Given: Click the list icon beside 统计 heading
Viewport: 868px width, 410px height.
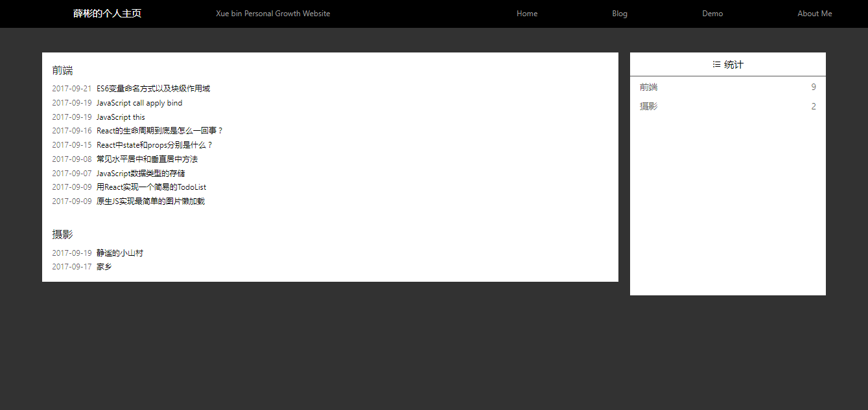Looking at the screenshot, I should click(716, 65).
